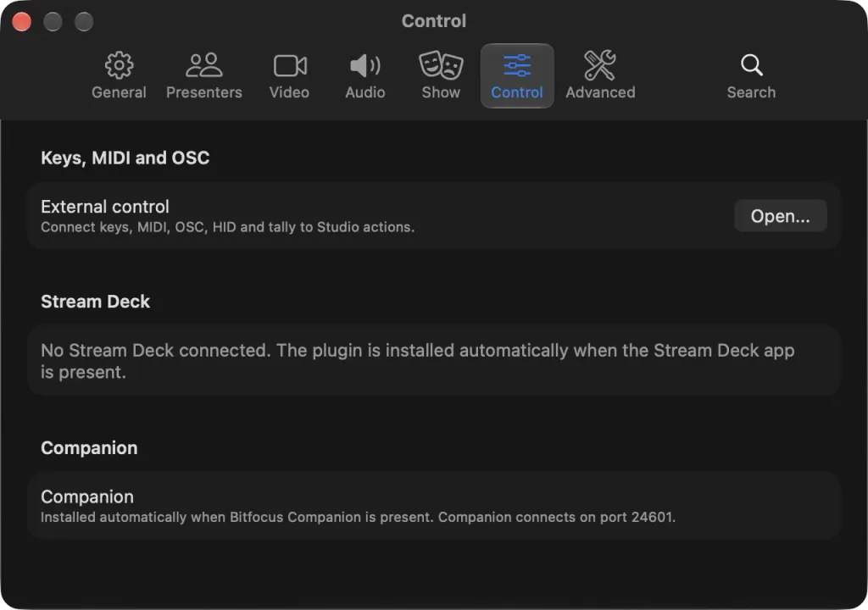Viewport: 868px width, 610px height.
Task: Click the Stream Deck section heading
Action: tap(95, 301)
